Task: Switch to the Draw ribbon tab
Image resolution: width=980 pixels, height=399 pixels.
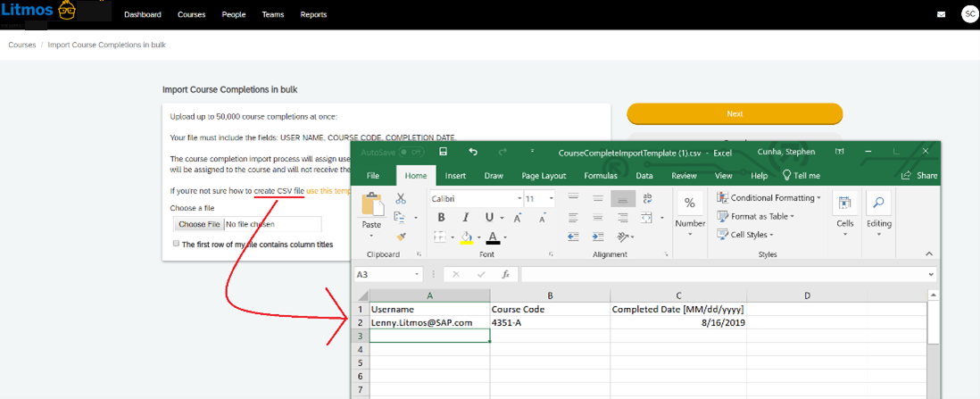Action: pos(494,176)
